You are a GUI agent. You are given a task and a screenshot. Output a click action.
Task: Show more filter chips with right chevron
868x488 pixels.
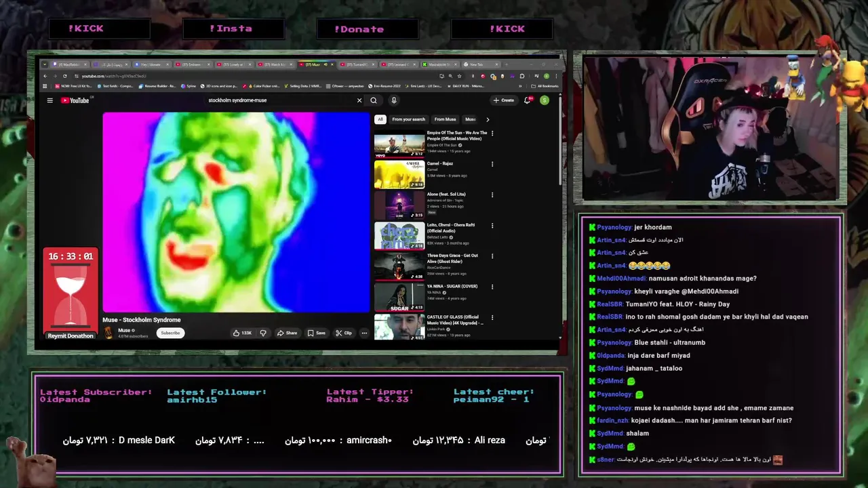(x=487, y=119)
